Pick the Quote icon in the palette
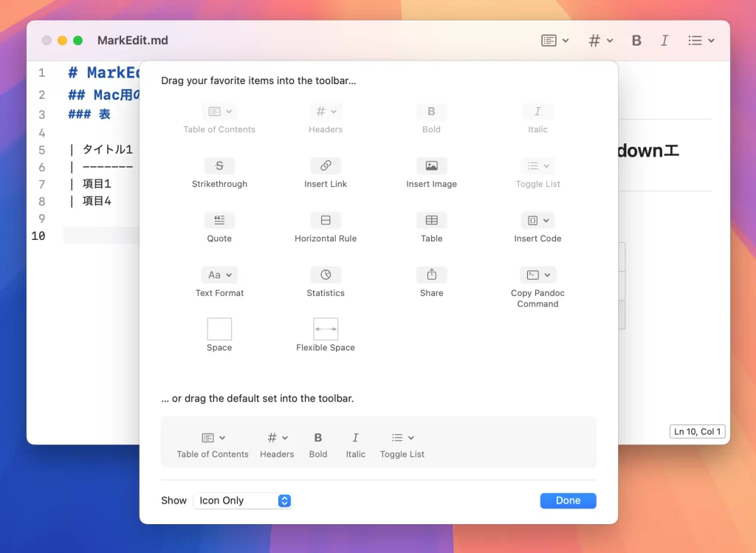 219,220
